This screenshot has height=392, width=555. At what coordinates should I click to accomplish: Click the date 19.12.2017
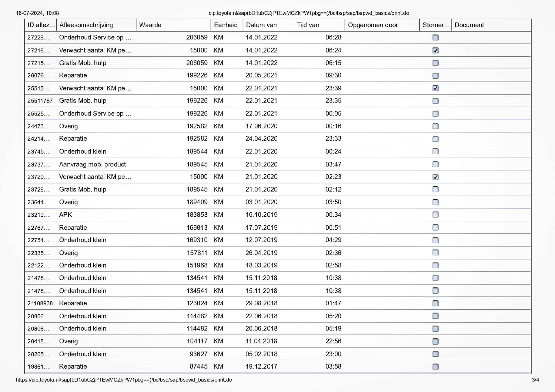pos(261,366)
